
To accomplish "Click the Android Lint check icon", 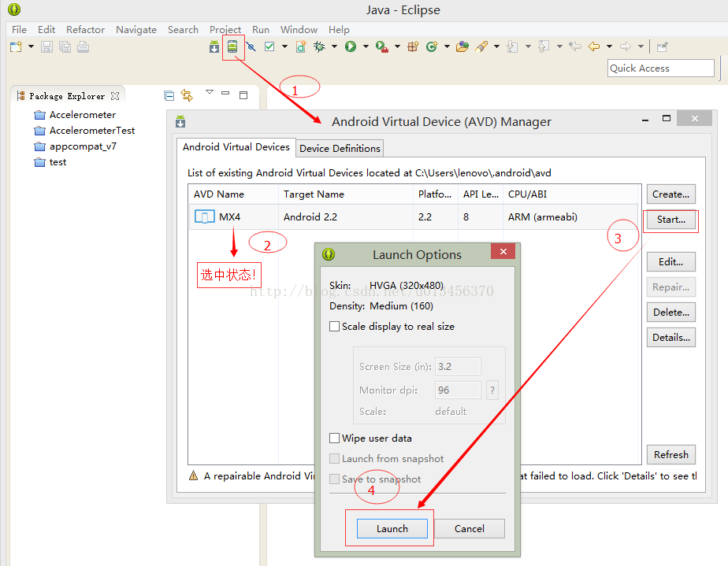I will click(251, 46).
